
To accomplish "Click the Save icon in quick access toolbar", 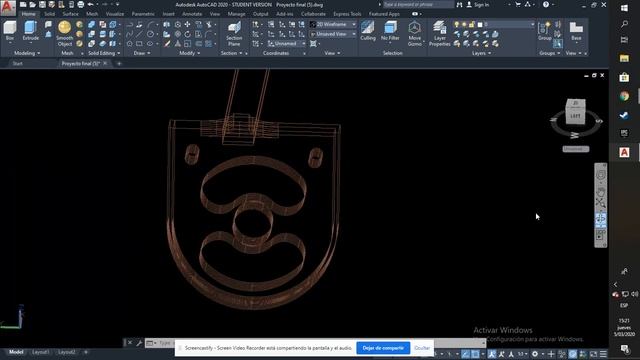I will click(42, 4).
